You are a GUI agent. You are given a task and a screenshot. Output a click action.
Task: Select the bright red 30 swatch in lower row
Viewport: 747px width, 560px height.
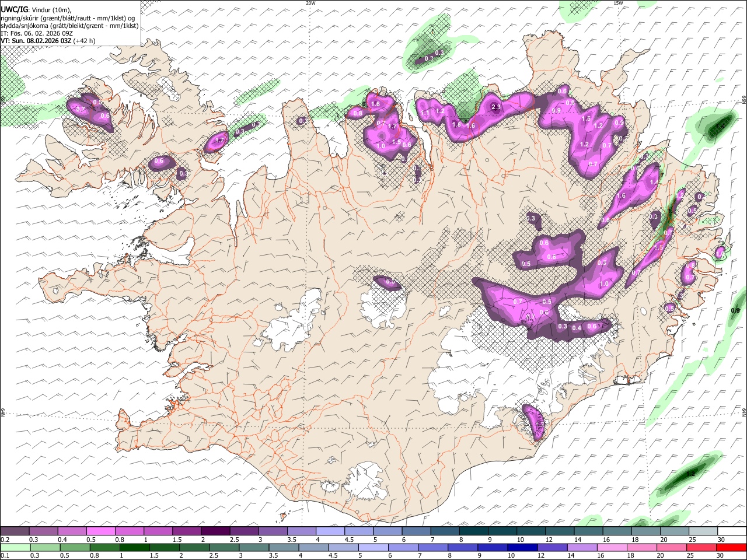pyautogui.click(x=731, y=547)
